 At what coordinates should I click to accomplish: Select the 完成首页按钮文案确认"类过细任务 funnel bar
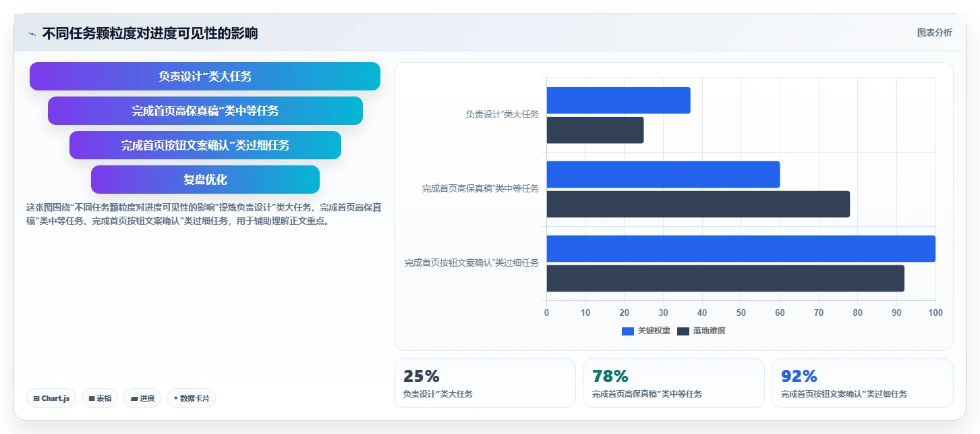click(x=205, y=145)
